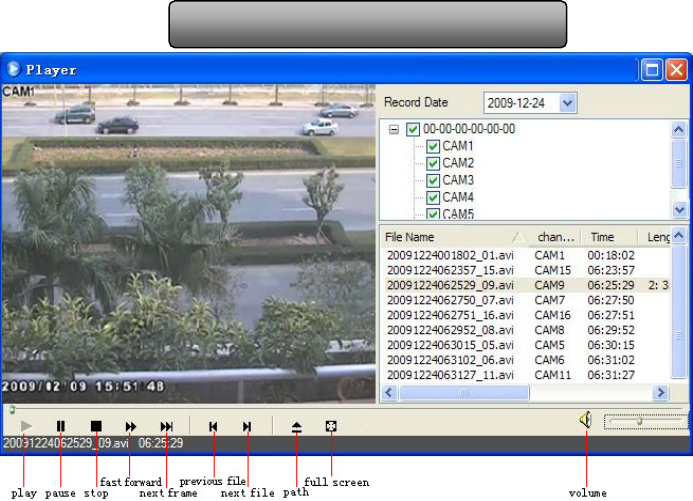Click the CAM15 channel cell
This screenshot has height=501, width=693.
click(552, 270)
